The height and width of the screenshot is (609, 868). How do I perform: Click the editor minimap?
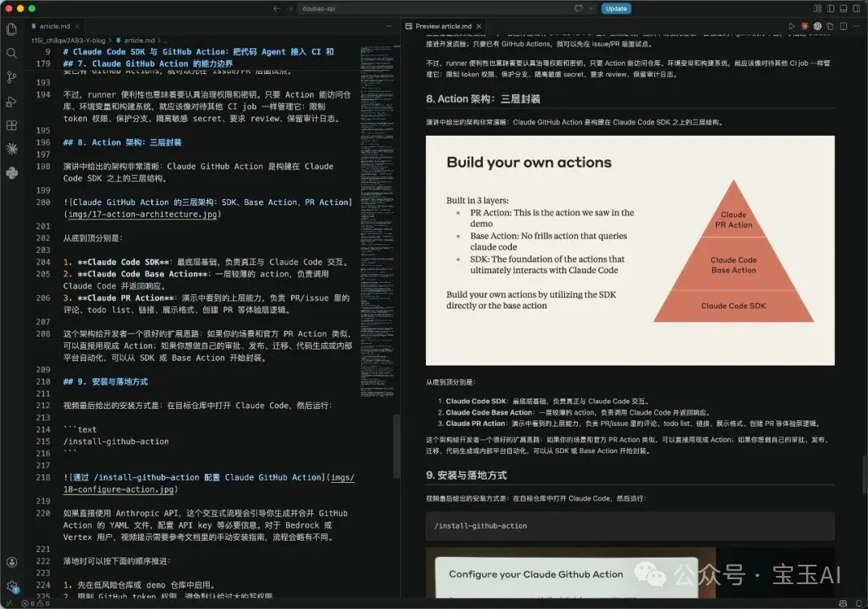tap(377, 221)
